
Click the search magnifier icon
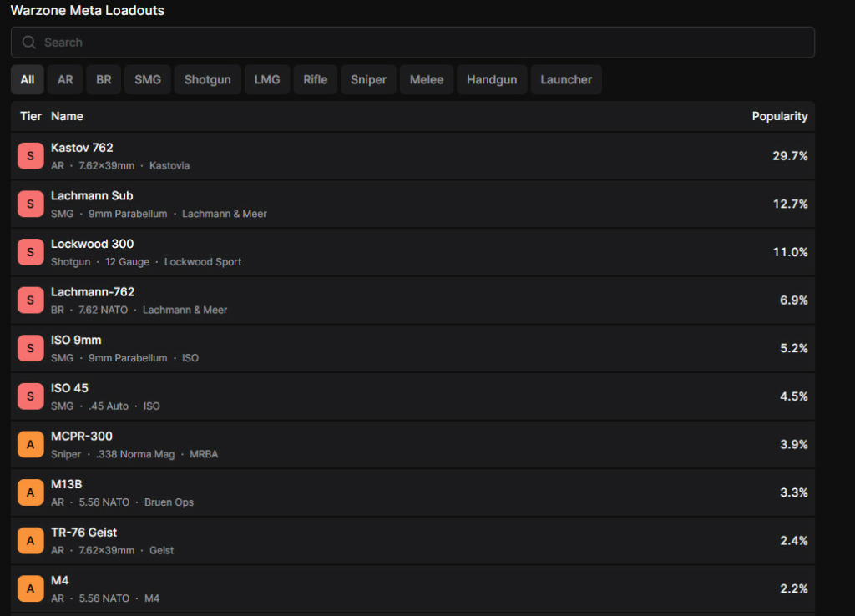[29, 43]
